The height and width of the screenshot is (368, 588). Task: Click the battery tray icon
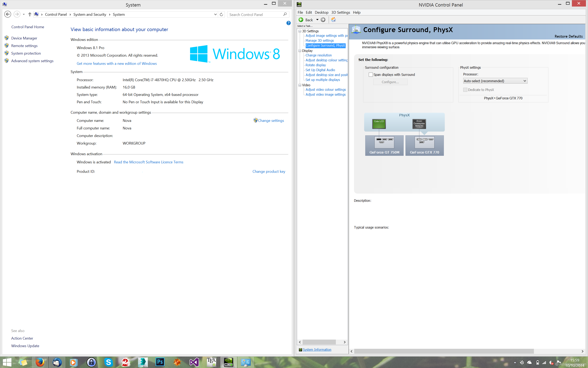point(537,362)
